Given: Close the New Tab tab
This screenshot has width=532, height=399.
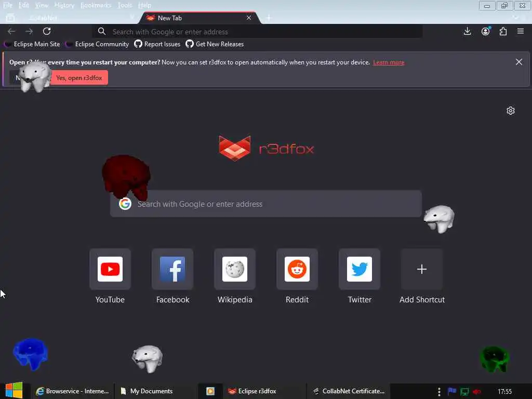Looking at the screenshot, I should tap(249, 18).
